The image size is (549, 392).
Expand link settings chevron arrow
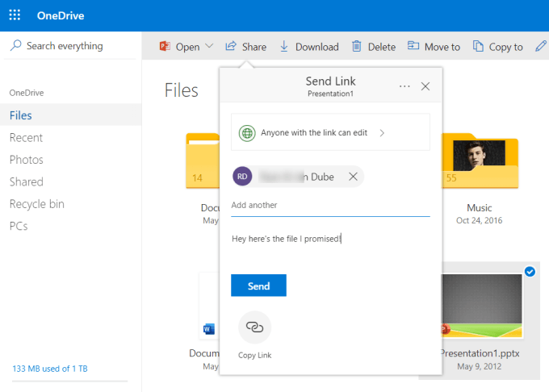click(x=382, y=133)
